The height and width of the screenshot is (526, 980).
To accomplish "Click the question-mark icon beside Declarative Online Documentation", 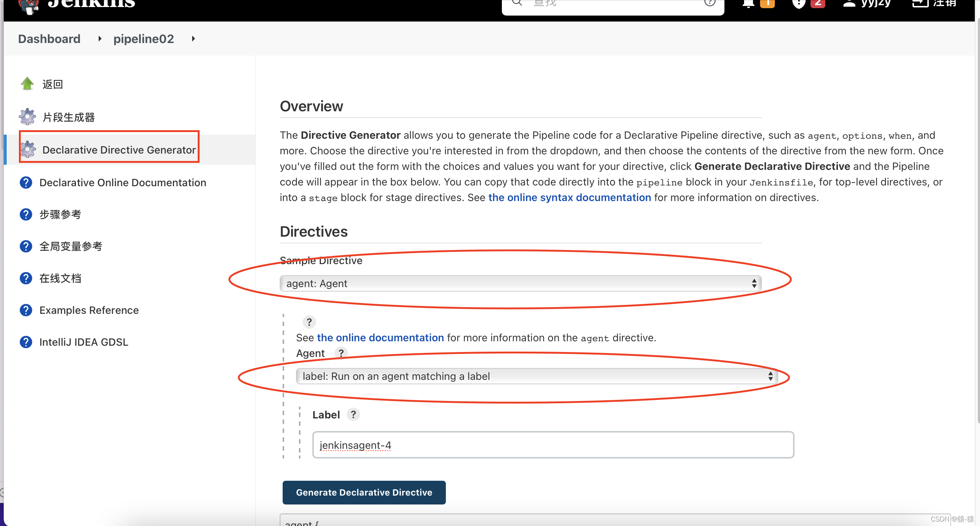I will click(x=26, y=183).
